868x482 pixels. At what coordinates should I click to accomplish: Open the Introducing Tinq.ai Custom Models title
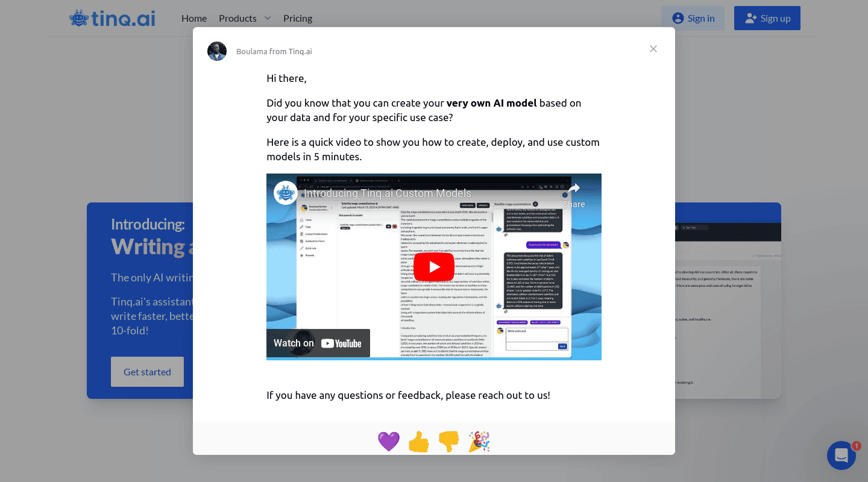[388, 193]
